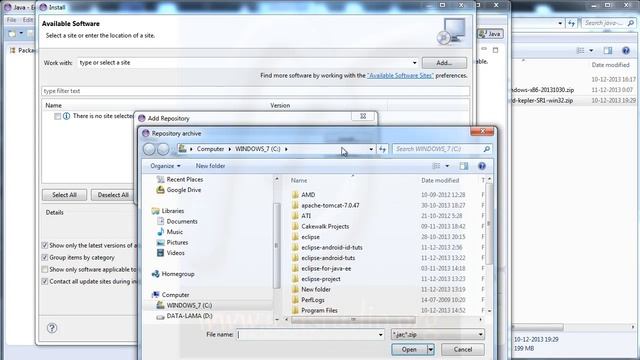
Task: Sort by the Name column header
Action: [299, 180]
